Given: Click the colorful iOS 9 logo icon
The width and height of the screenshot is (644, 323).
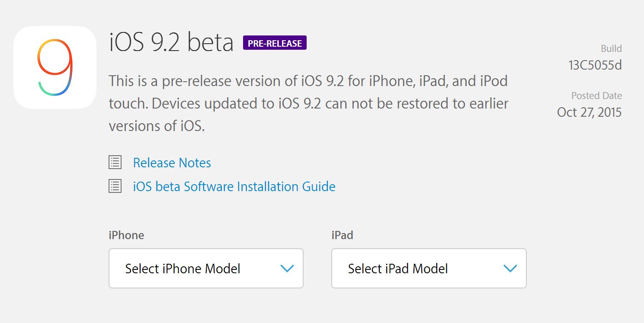Looking at the screenshot, I should tap(55, 67).
